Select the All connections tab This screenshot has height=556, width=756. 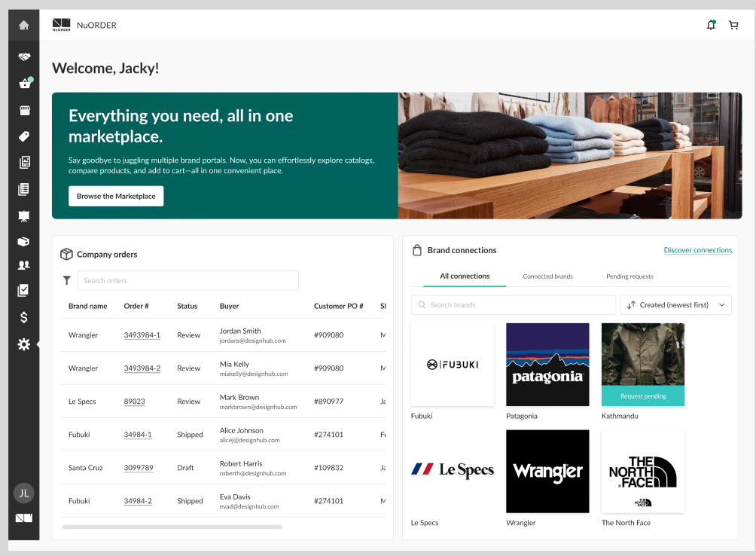(465, 276)
